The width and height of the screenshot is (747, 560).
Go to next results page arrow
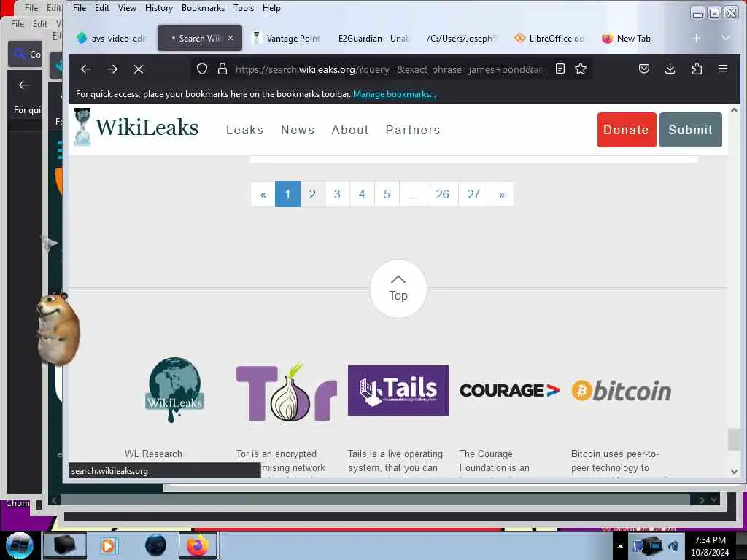pyautogui.click(x=502, y=194)
